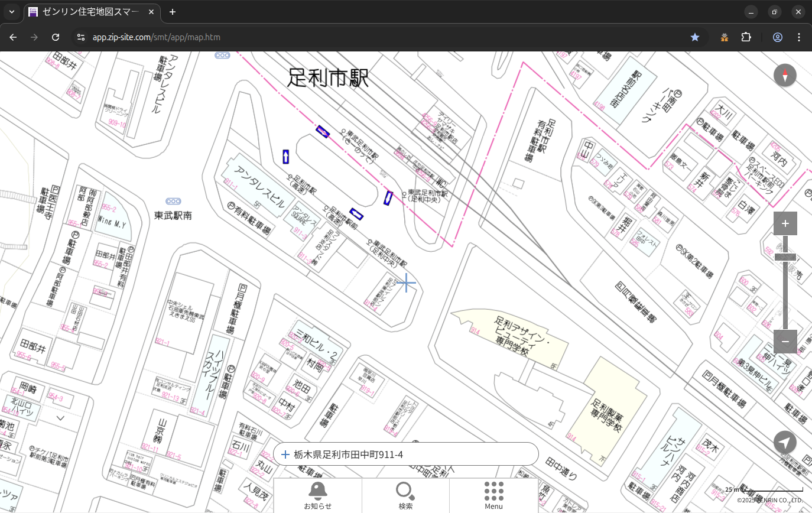Open the 検索 search button

point(405,495)
